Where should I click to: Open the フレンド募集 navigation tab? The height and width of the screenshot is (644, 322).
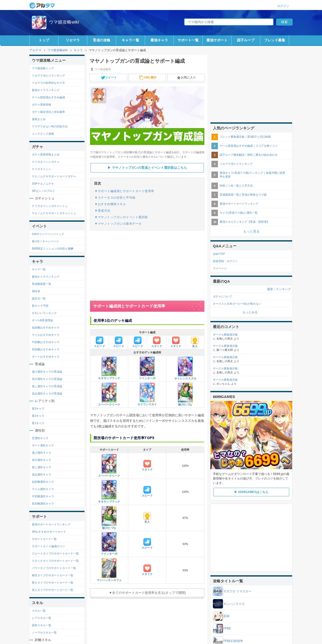tap(275, 40)
